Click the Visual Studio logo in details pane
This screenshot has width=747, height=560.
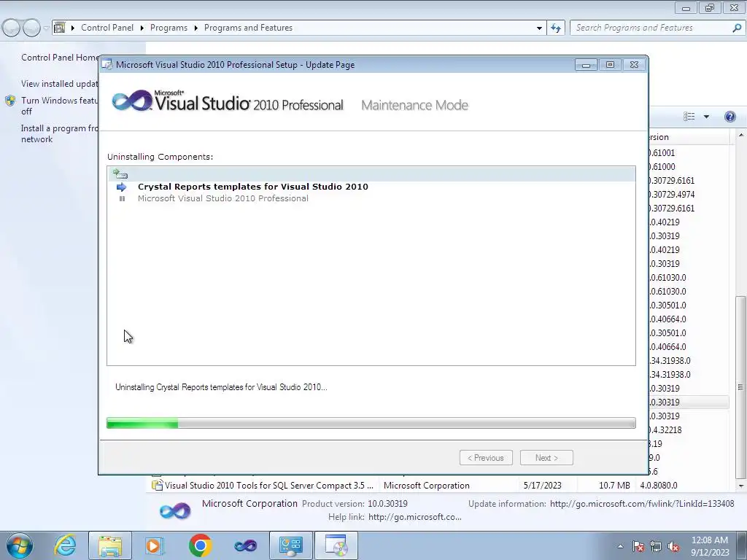[x=175, y=511]
